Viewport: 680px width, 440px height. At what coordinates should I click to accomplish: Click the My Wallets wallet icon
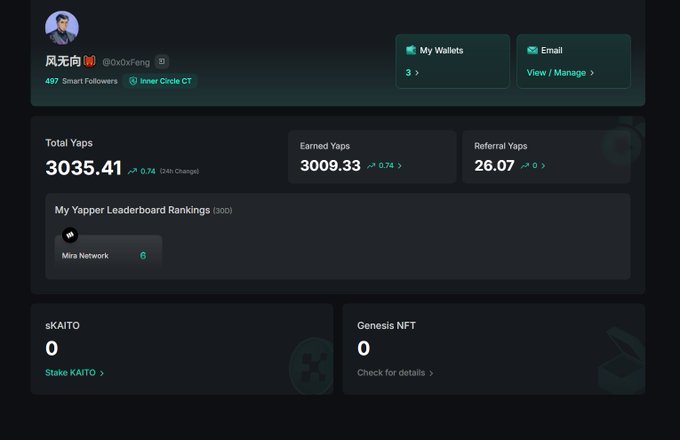pos(411,50)
